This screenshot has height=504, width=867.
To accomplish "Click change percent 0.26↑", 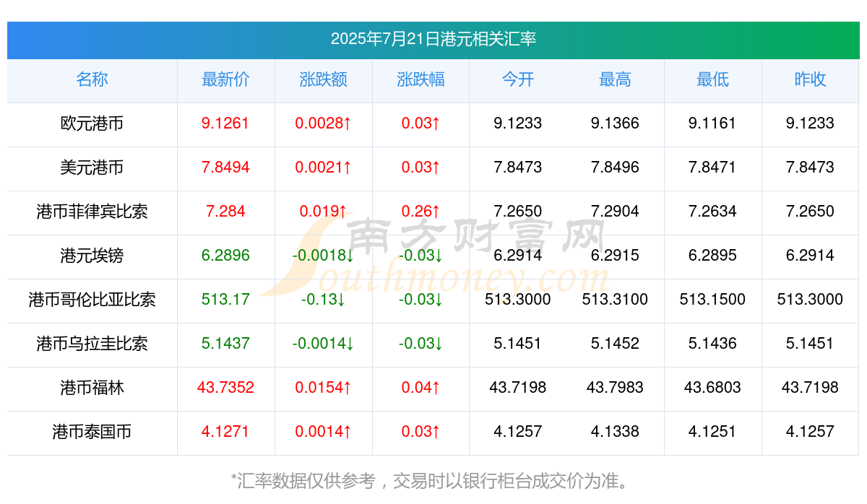I will click(x=420, y=212).
